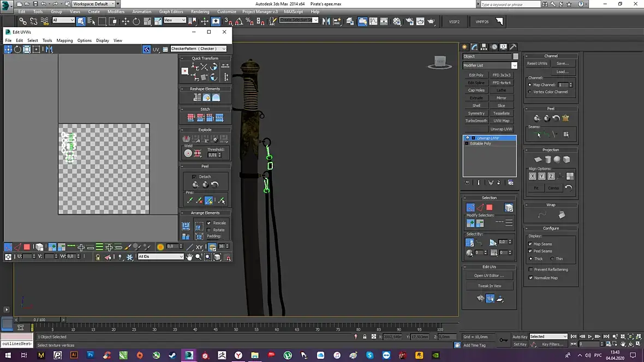
Task: Click Align to X button in Align Options
Action: 532,176
